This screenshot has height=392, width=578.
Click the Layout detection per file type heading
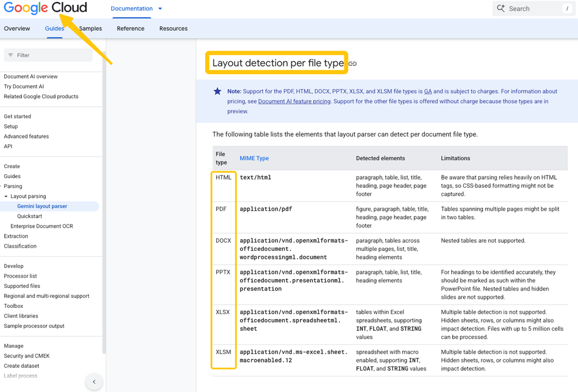coord(278,63)
